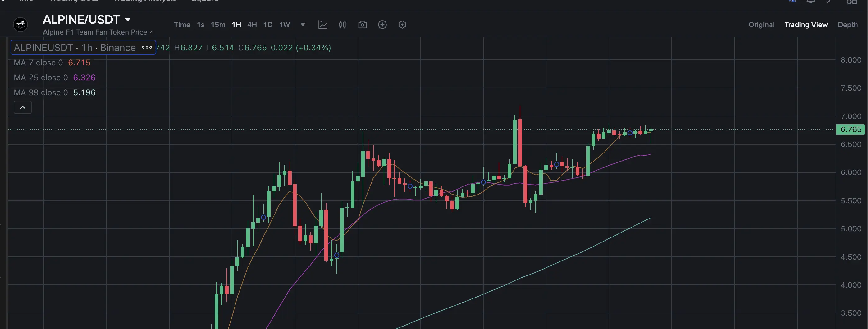
Task: Open the three-dot menu beside ALPINEUSDT legend
Action: click(x=147, y=48)
